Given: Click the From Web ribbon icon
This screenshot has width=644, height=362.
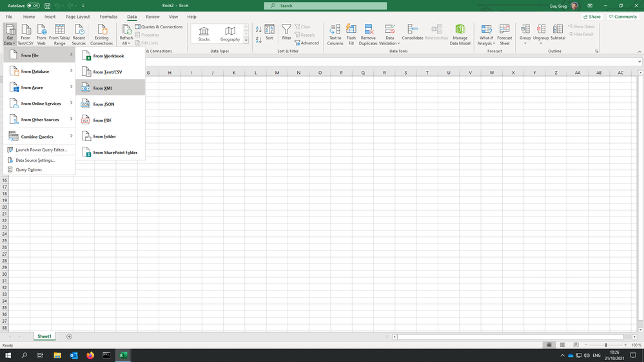Looking at the screenshot, I should point(41,35).
